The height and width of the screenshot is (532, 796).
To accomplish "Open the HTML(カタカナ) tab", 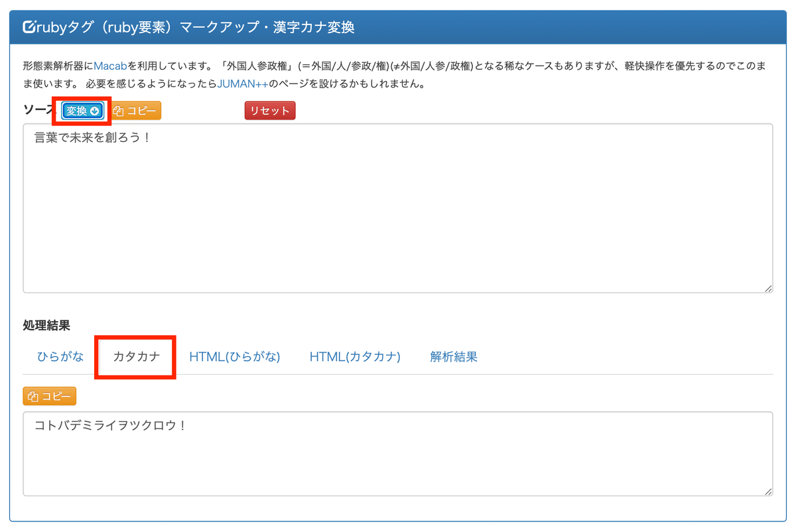I will click(x=355, y=357).
